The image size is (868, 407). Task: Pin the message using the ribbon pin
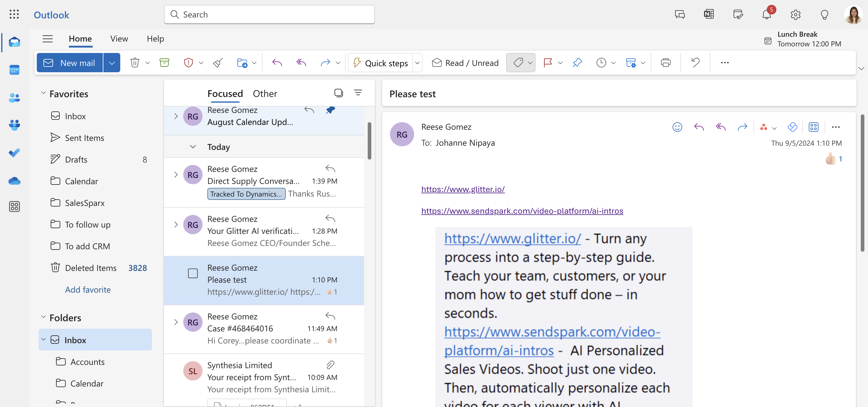(x=577, y=63)
